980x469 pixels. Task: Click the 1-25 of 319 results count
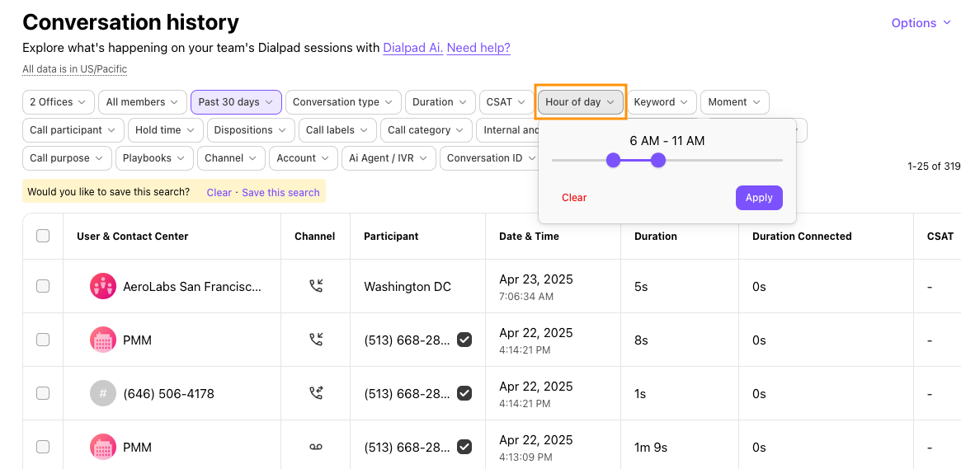click(934, 166)
